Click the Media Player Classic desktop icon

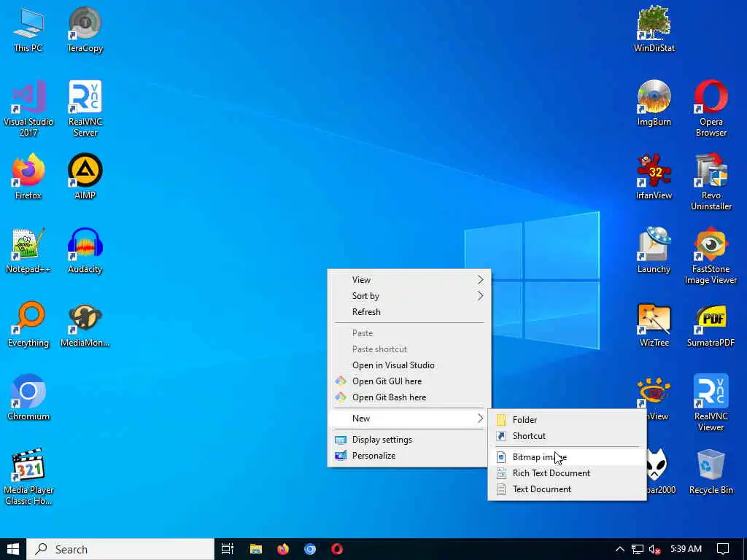click(x=28, y=477)
